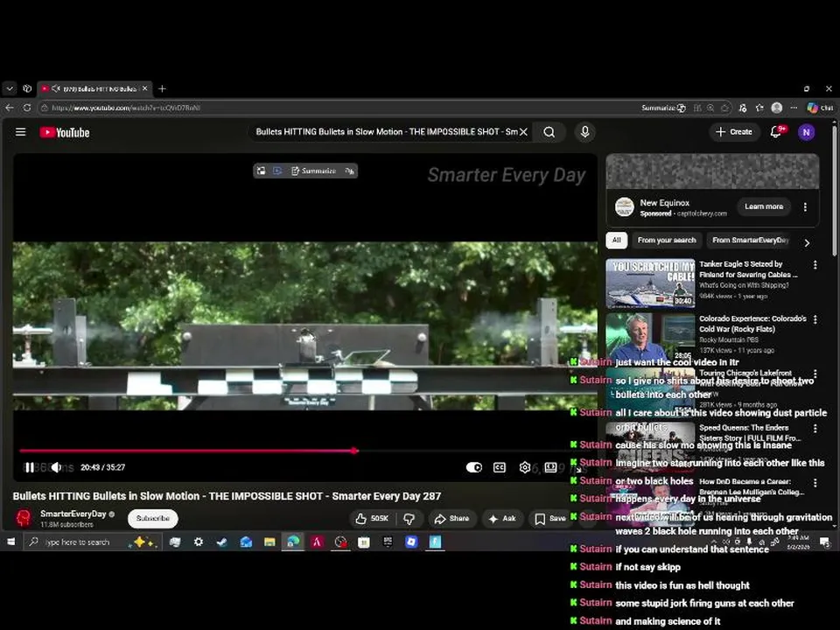Share this video

click(451, 519)
